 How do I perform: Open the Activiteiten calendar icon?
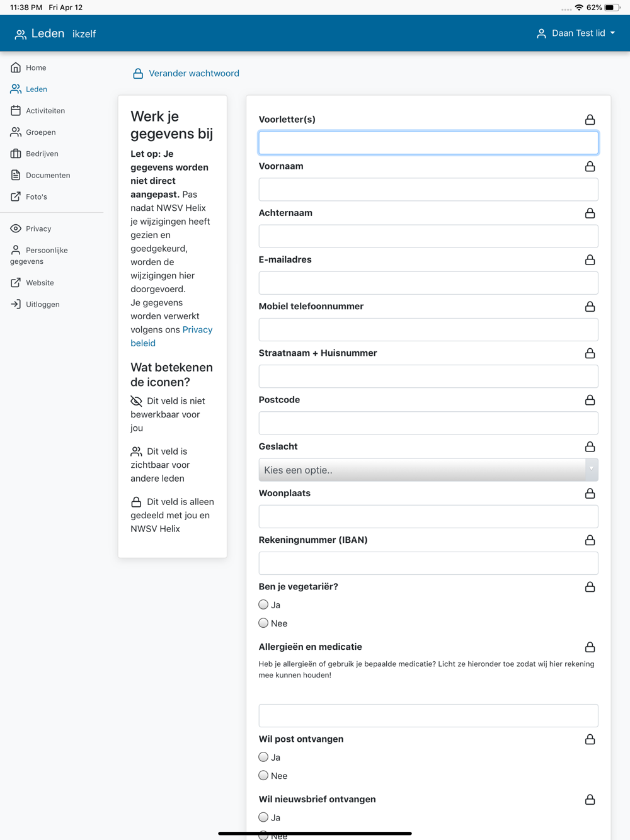click(16, 110)
